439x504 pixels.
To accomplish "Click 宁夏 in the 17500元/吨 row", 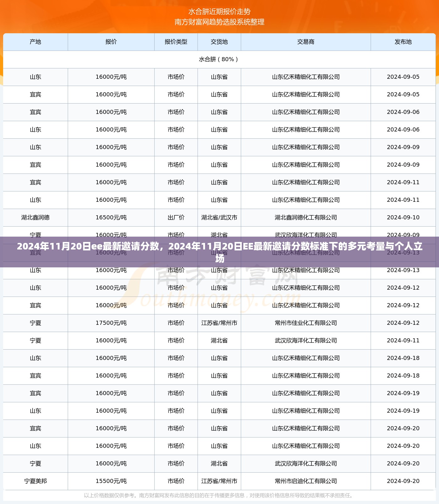I will click(35, 323).
